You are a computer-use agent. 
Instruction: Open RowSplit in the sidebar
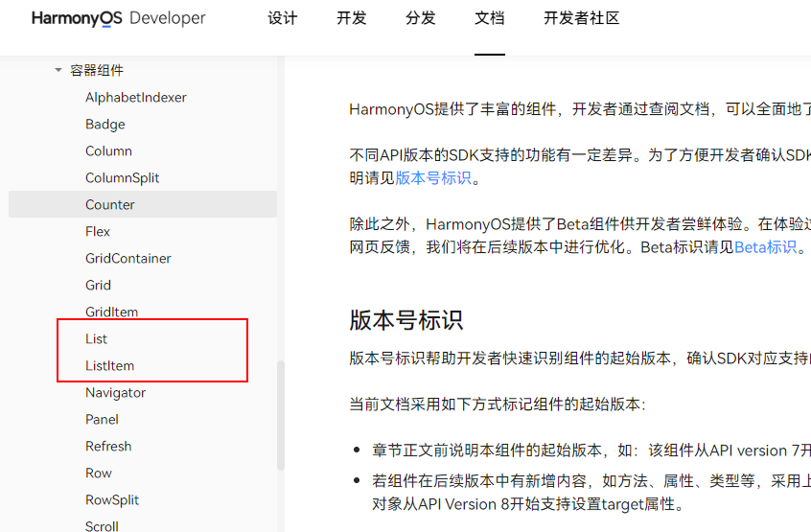112,500
